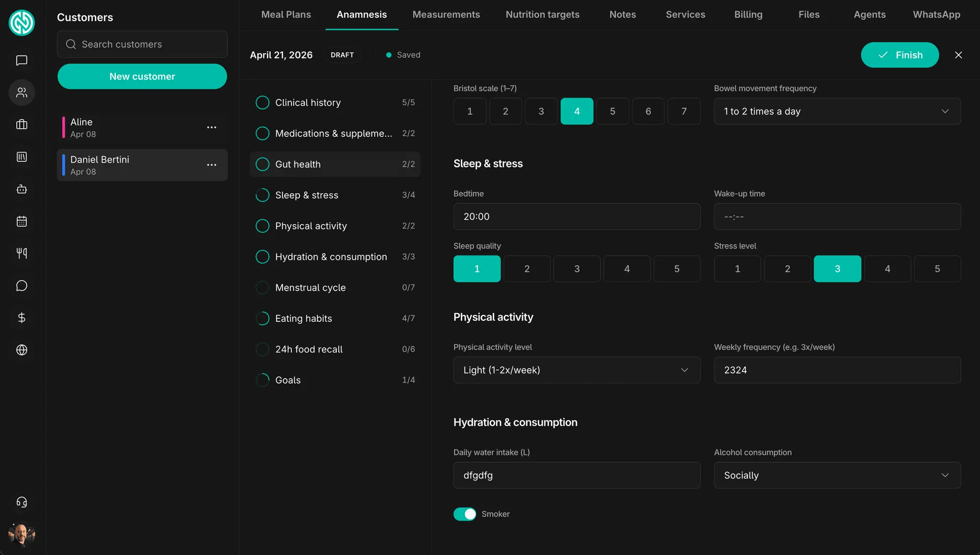The image size is (980, 555).
Task: Click the user avatar photo
Action: coord(22,534)
